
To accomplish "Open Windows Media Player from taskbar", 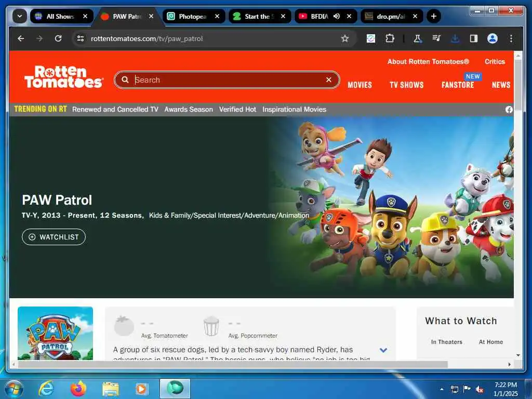I will (141, 389).
